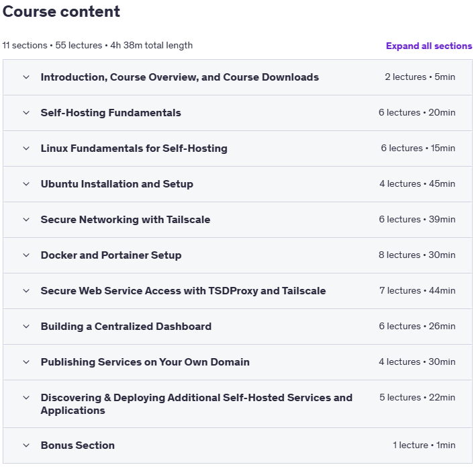This screenshot has height=467, width=476.
Task: Click '4 lectures • 30min' text
Action: pyautogui.click(x=417, y=362)
